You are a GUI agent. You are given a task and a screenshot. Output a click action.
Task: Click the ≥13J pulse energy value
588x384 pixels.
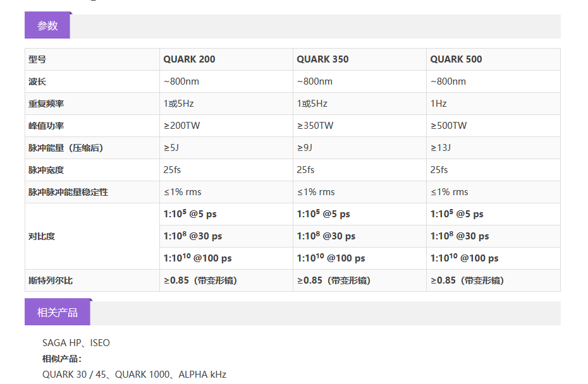(x=441, y=148)
